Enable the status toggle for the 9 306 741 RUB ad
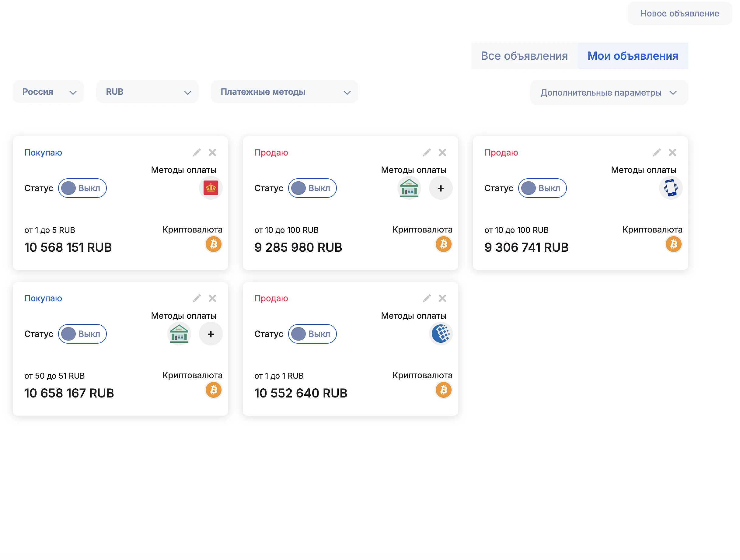 click(542, 188)
